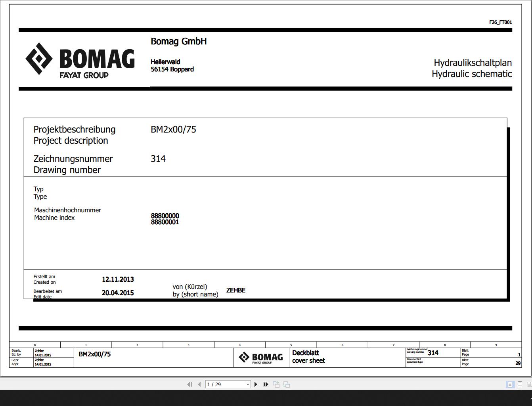Switch to two-page view layout
The image size is (532, 406).
(529, 384)
